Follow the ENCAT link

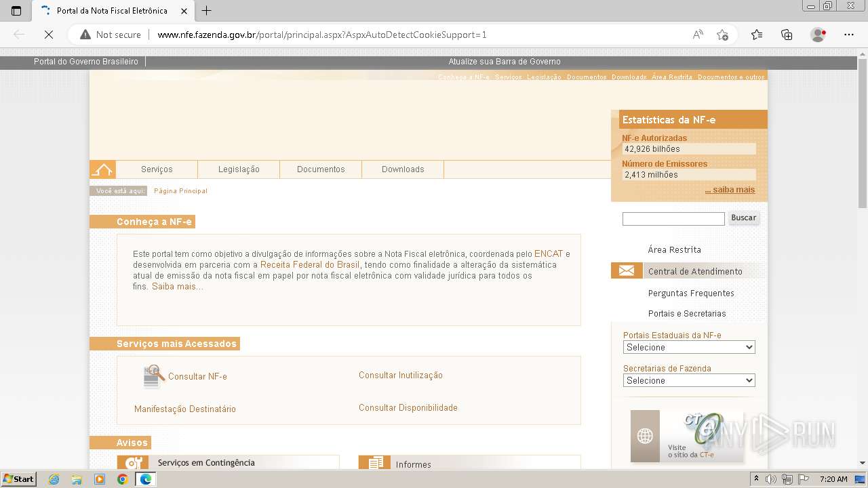[549, 254]
